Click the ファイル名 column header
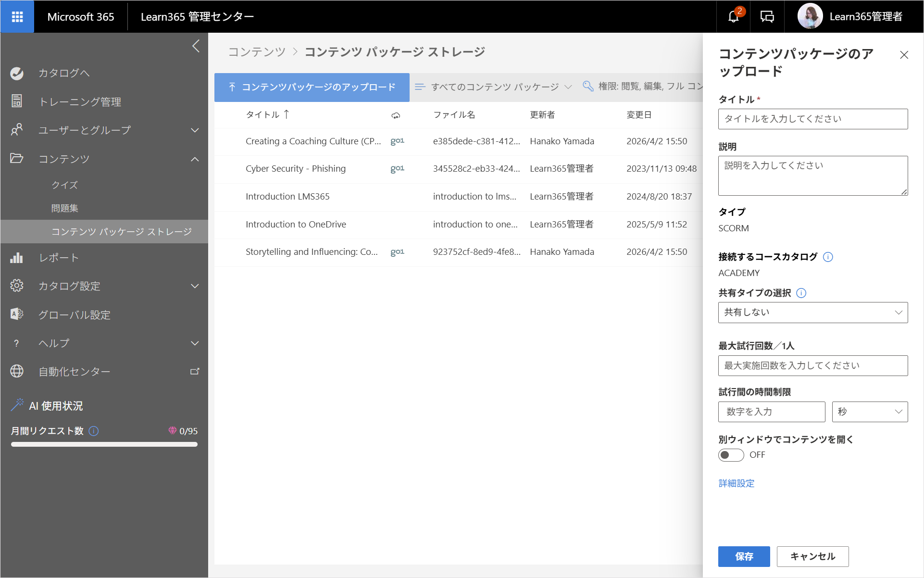 coord(454,114)
